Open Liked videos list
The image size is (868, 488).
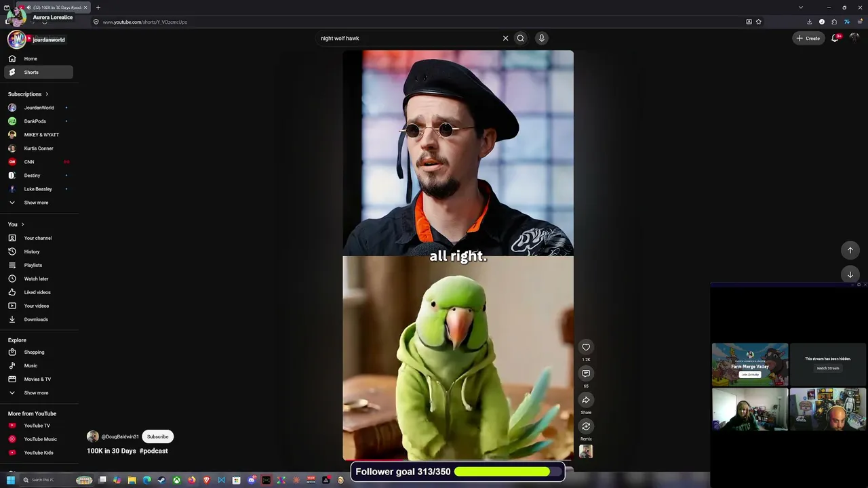[x=39, y=292]
